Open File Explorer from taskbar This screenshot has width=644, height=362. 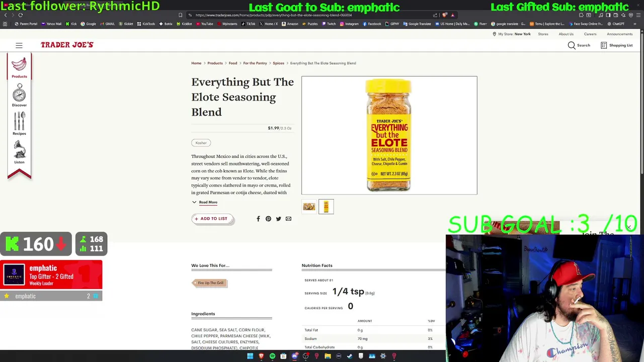point(328,356)
